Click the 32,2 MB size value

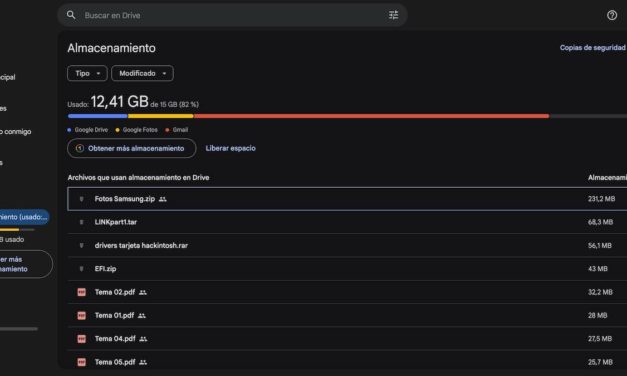pyautogui.click(x=600, y=292)
